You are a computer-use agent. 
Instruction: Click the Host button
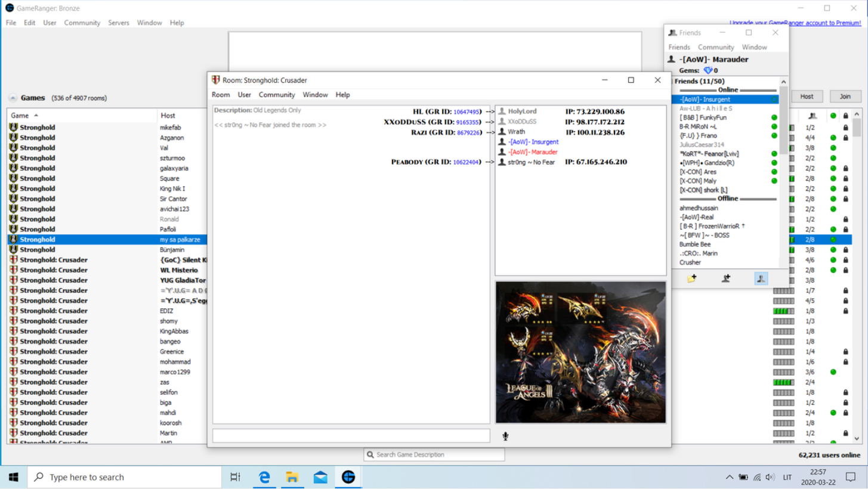point(807,97)
